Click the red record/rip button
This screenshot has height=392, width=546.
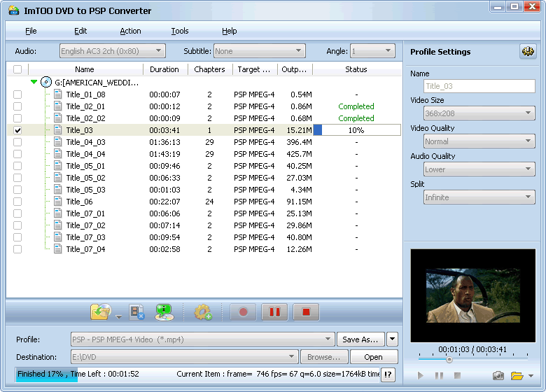click(x=243, y=312)
